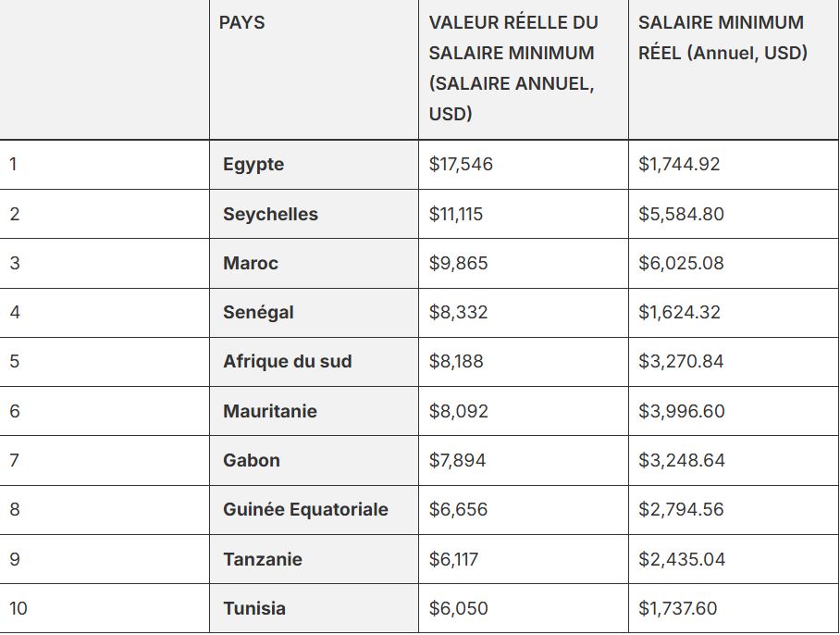Select the Seychelles country cell
This screenshot has height=635, width=840.
[x=270, y=214]
